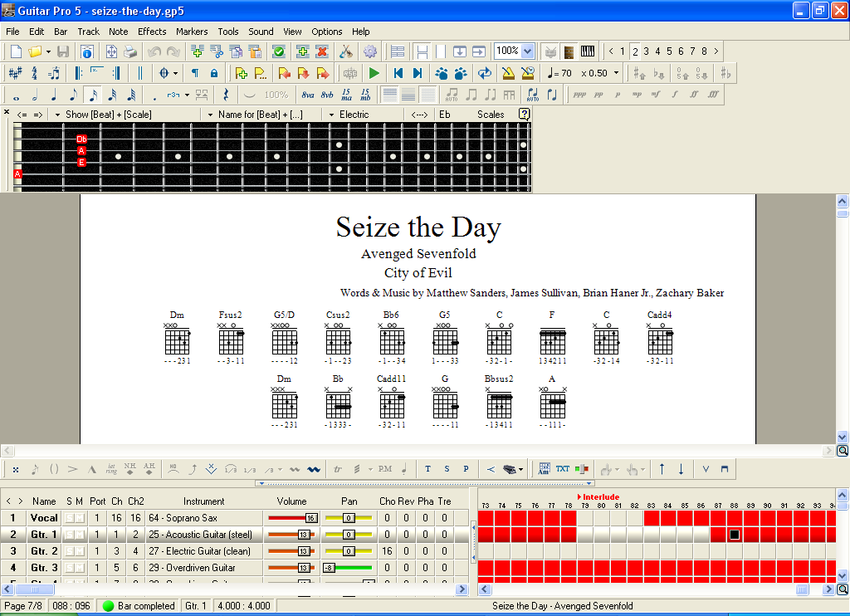Click the Scales button on the fretboard bar
Image resolution: width=850 pixels, height=616 pixels.
(491, 115)
